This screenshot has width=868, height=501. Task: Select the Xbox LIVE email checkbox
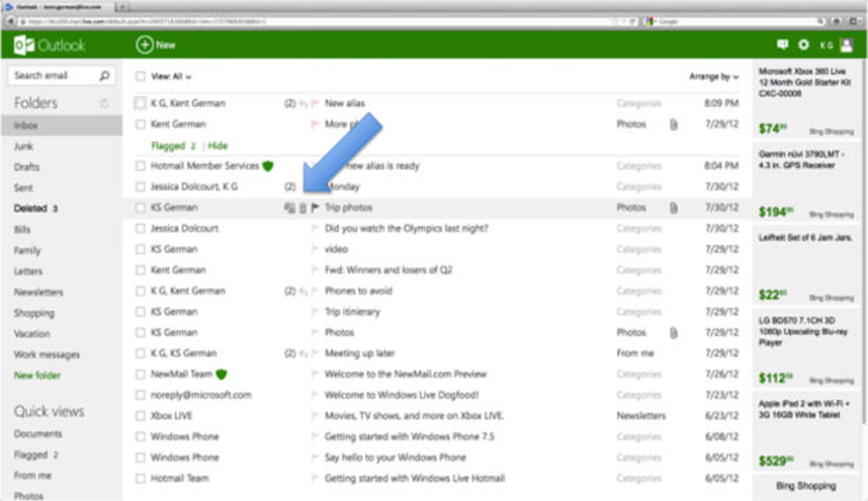coord(141,416)
